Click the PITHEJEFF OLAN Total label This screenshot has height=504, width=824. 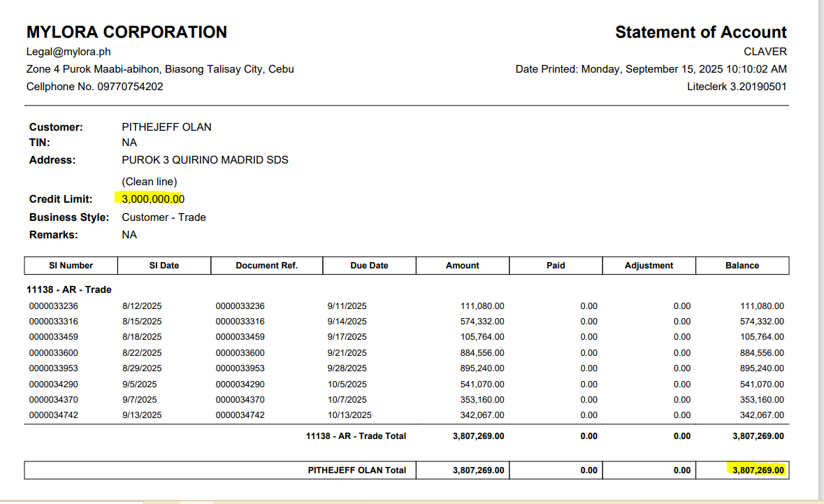[x=356, y=470]
